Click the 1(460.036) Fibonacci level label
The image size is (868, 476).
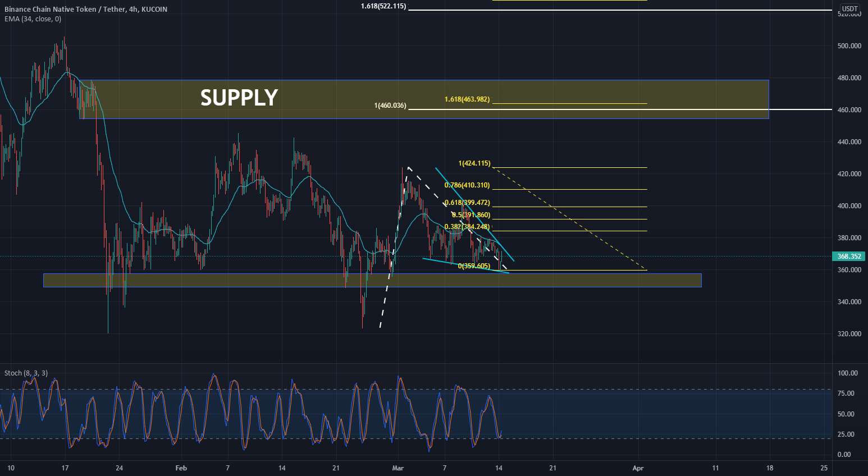(x=390, y=106)
